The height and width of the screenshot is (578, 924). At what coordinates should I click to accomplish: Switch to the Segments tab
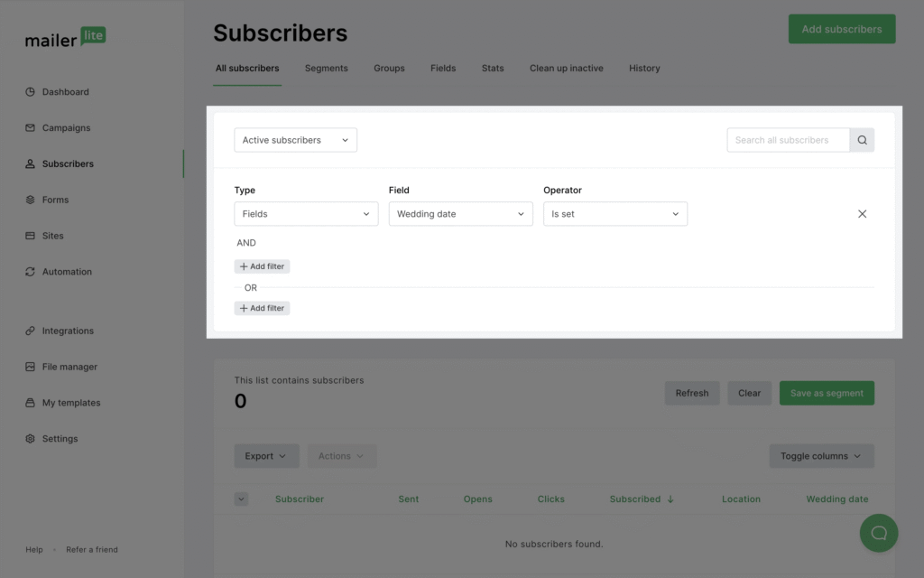tap(326, 68)
